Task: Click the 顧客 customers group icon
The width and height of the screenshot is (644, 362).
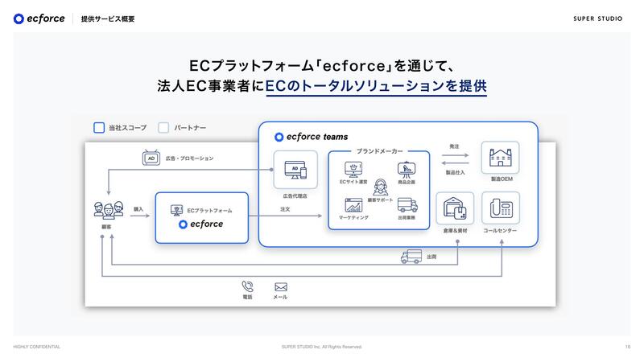Action: coord(109,210)
